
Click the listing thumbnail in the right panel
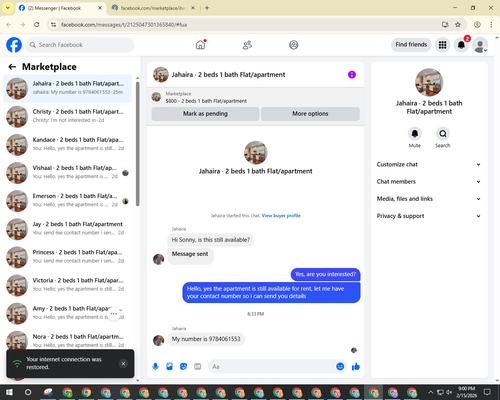tap(429, 82)
